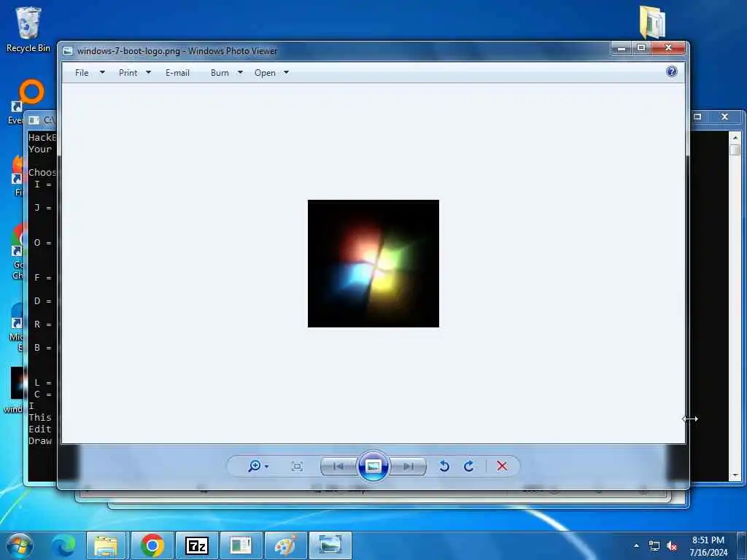Launch Microsoft Edge from taskbar
This screenshot has height=560, width=747.
pos(63,545)
